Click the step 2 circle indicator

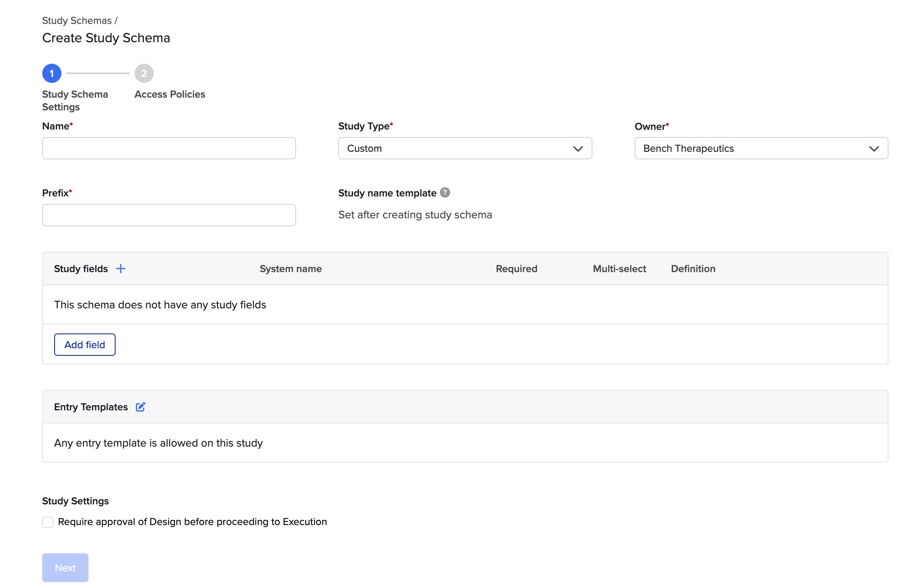(144, 73)
